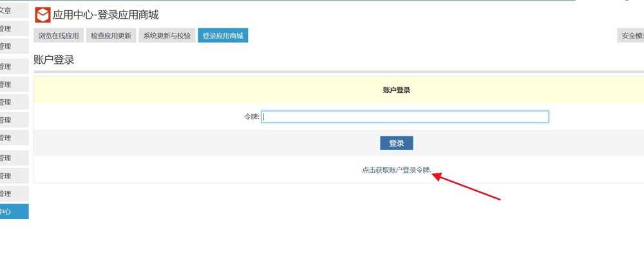Select the 系统更新与校验 tab
Screen dimensions: 644x272
167,36
